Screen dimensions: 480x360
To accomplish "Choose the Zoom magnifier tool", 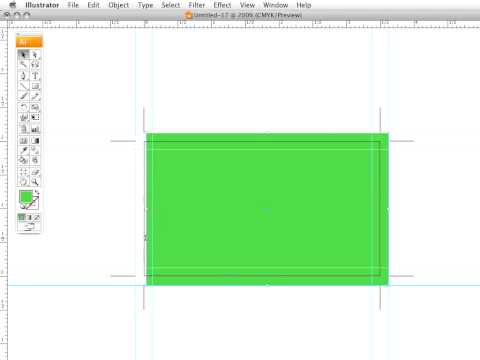I will click(35, 182).
